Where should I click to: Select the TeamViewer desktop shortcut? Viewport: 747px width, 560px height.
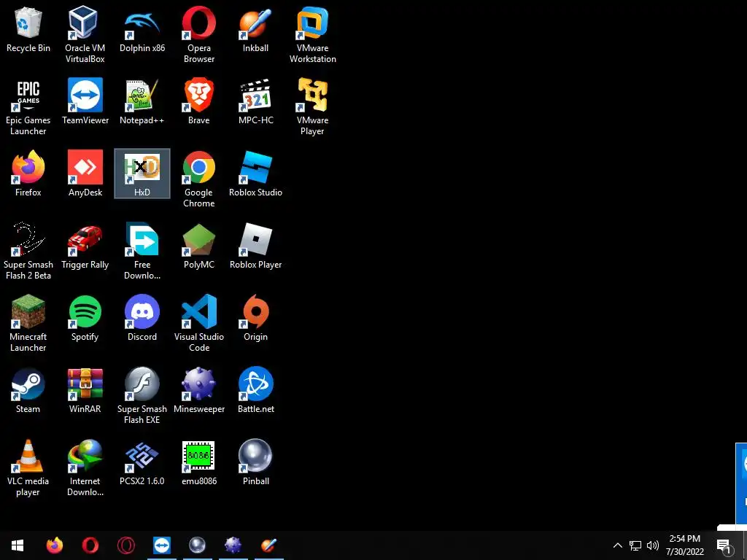(x=85, y=102)
